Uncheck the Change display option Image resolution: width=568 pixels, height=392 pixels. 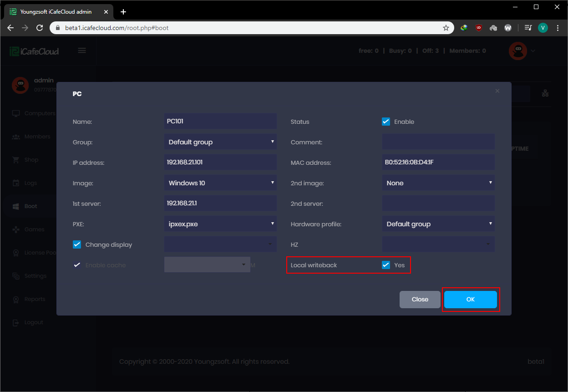point(77,244)
